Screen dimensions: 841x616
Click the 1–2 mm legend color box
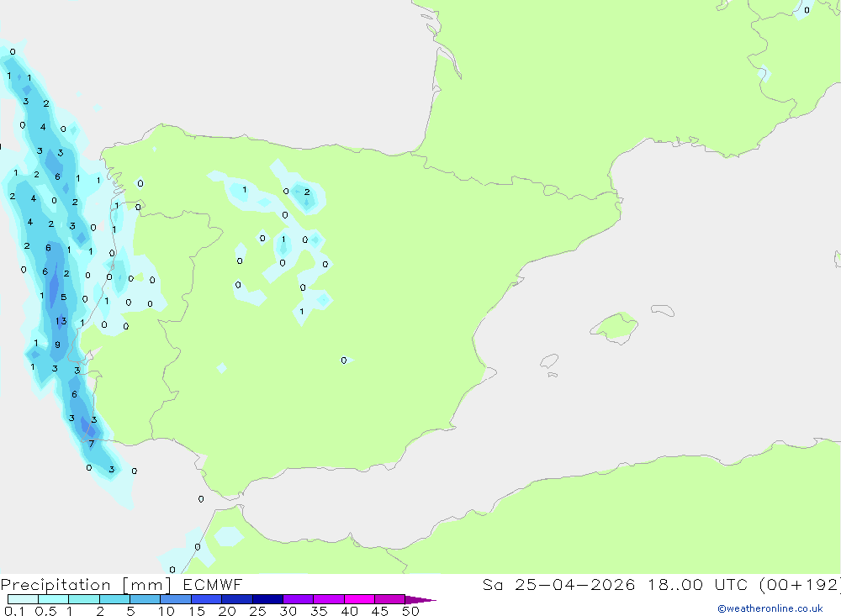(84, 599)
